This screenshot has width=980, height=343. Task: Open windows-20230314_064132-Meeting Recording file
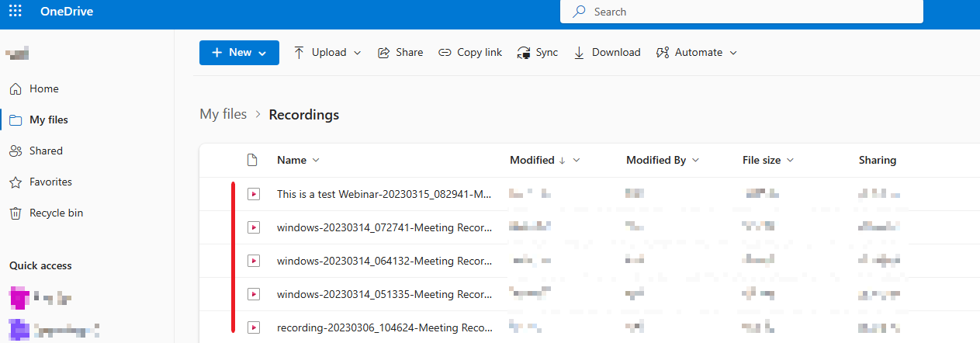(384, 262)
